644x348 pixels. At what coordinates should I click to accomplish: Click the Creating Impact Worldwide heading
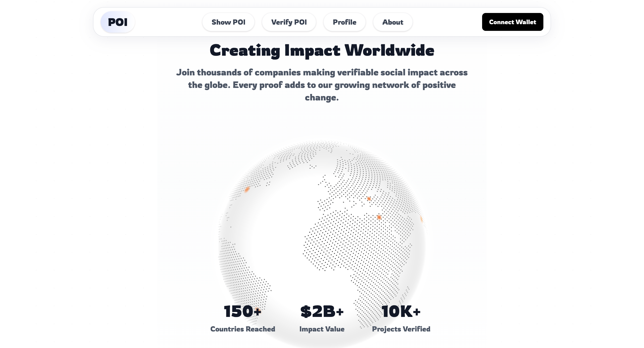[x=322, y=51]
